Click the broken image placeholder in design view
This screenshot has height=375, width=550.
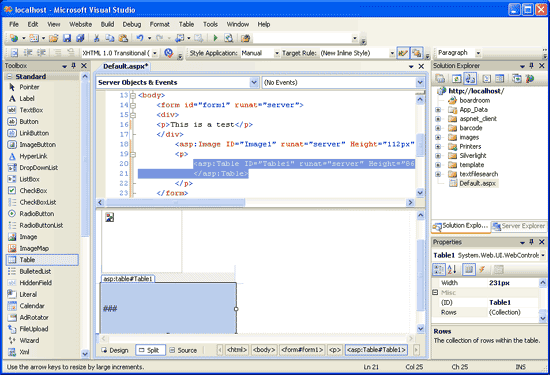pyautogui.click(x=110, y=217)
